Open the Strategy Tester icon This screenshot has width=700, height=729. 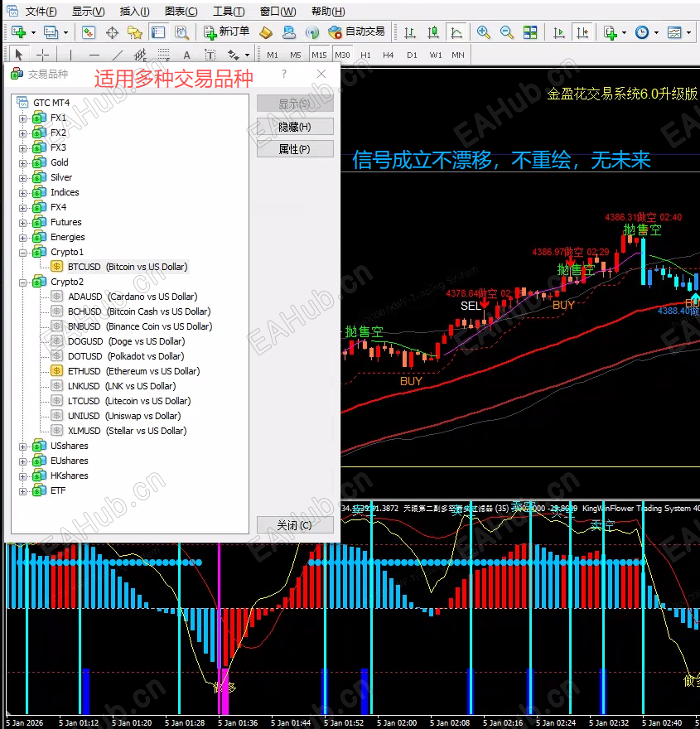point(181,32)
